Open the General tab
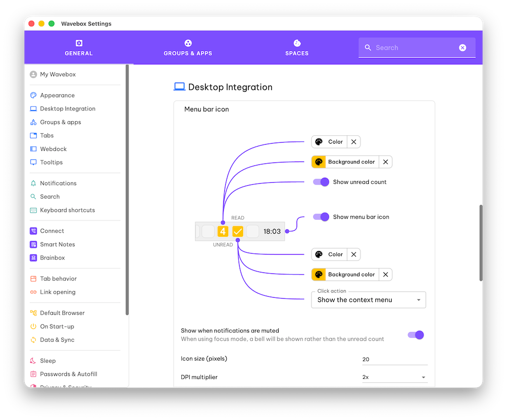 [79, 48]
